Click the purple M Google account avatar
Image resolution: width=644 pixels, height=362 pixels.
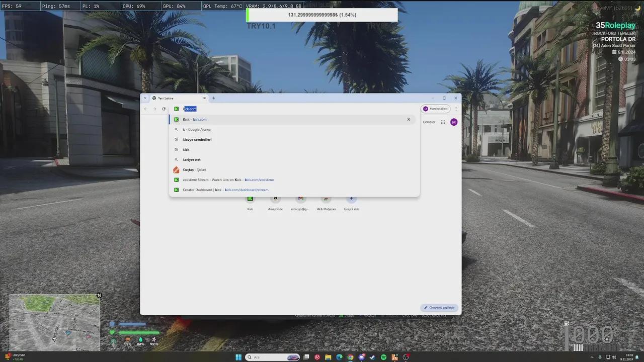pyautogui.click(x=454, y=122)
